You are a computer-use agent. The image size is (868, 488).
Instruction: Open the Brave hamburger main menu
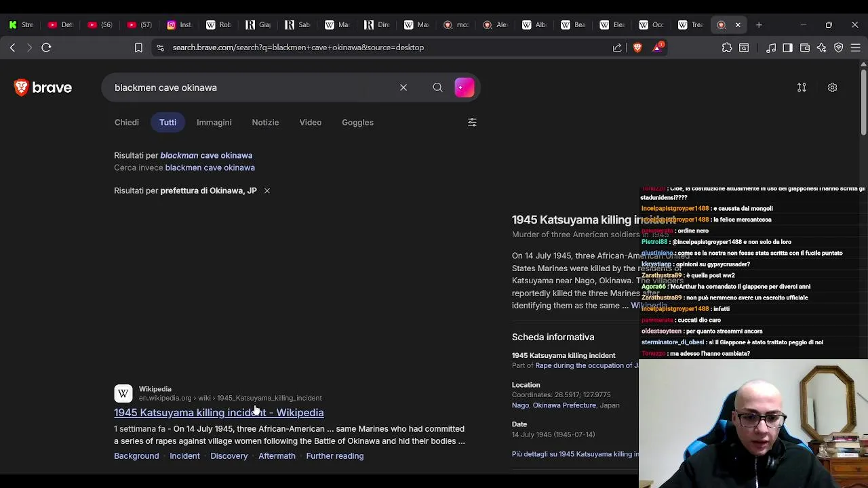point(856,47)
